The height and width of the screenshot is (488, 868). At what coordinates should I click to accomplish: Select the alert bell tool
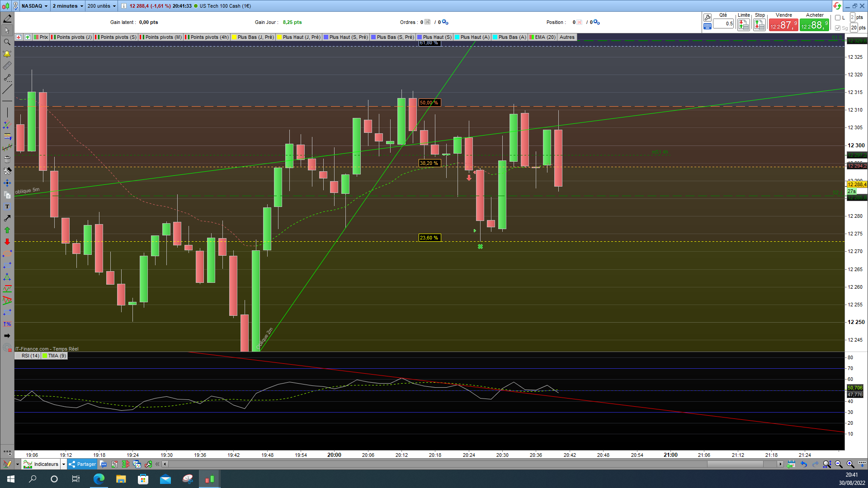coord(7,54)
